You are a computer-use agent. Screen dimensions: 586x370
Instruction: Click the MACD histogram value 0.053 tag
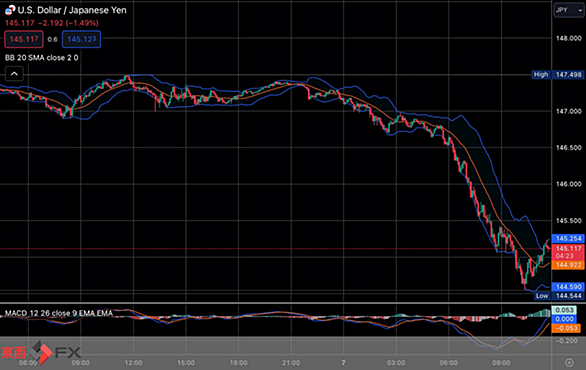[564, 310]
